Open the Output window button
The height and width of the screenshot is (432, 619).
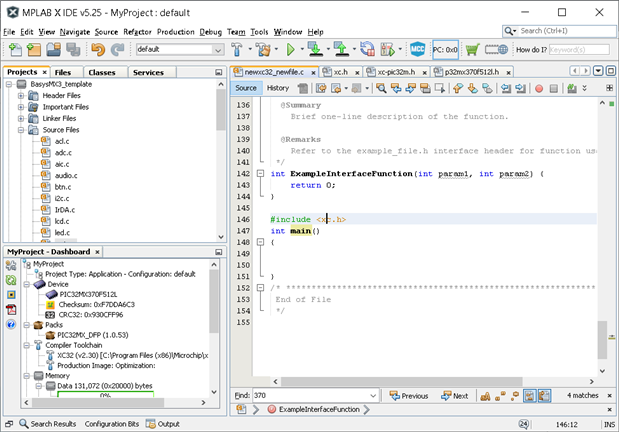click(x=163, y=424)
